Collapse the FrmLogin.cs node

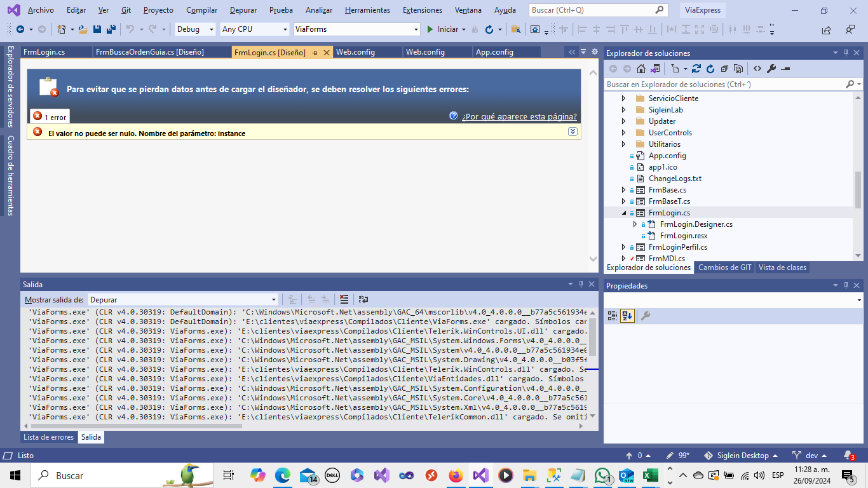click(x=624, y=213)
